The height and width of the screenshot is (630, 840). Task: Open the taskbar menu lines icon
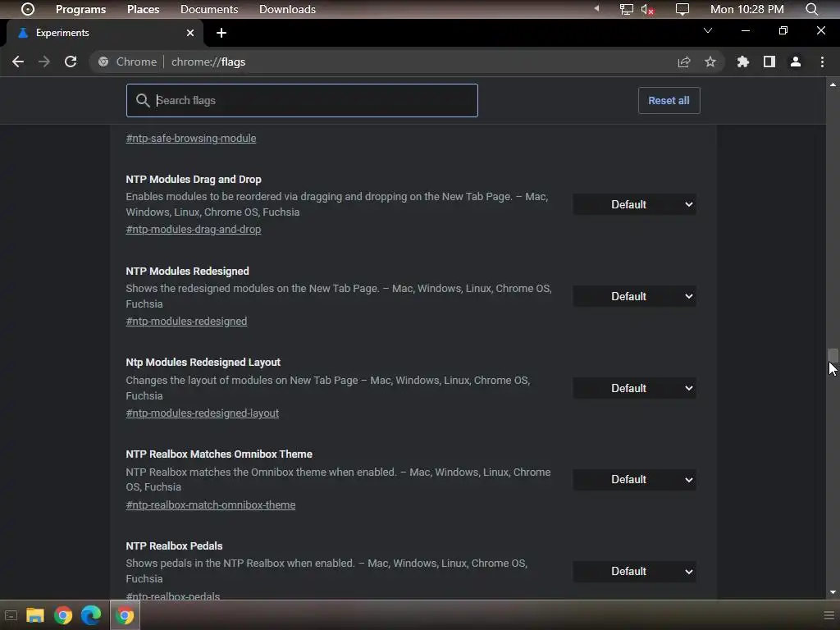click(x=829, y=615)
